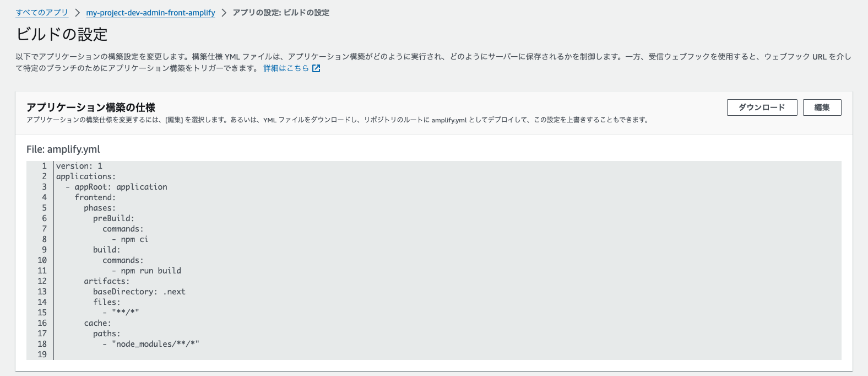Image resolution: width=868 pixels, height=376 pixels.
Task: Click code line '- appRoot: application'
Action: click(116, 187)
